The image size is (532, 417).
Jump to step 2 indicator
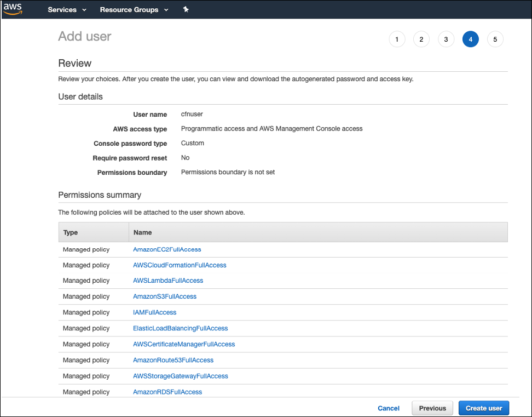421,39
